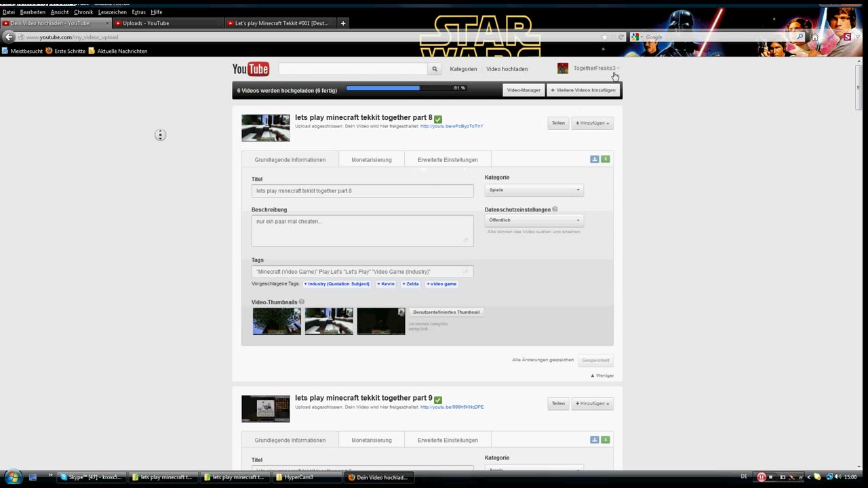Expand Hinzufügen dropdown for part 9
The height and width of the screenshot is (488, 868).
tap(593, 404)
